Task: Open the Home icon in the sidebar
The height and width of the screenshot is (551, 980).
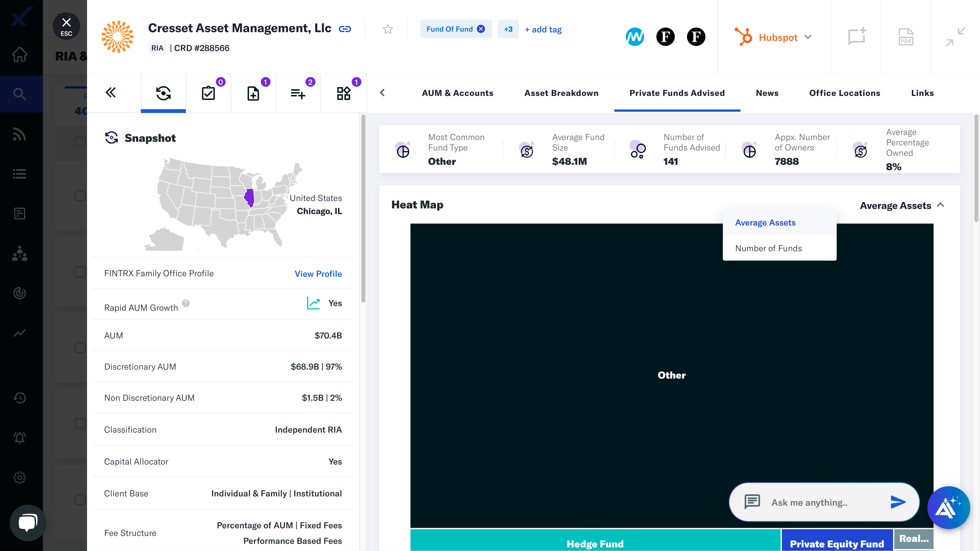Action: point(19,54)
